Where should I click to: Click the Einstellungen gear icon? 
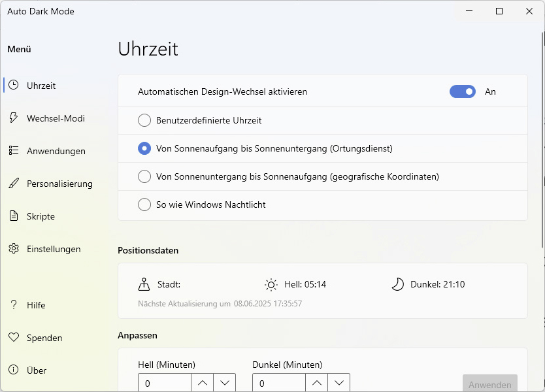(x=14, y=248)
